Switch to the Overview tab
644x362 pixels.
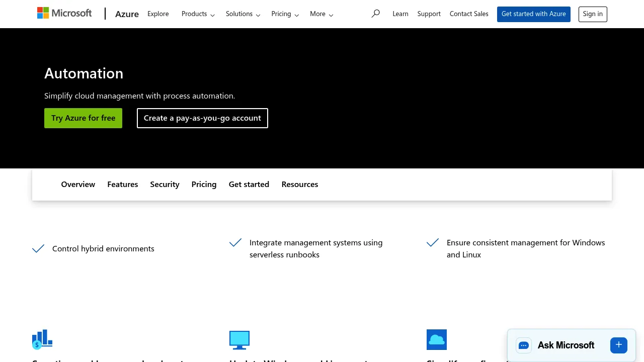[78, 185]
